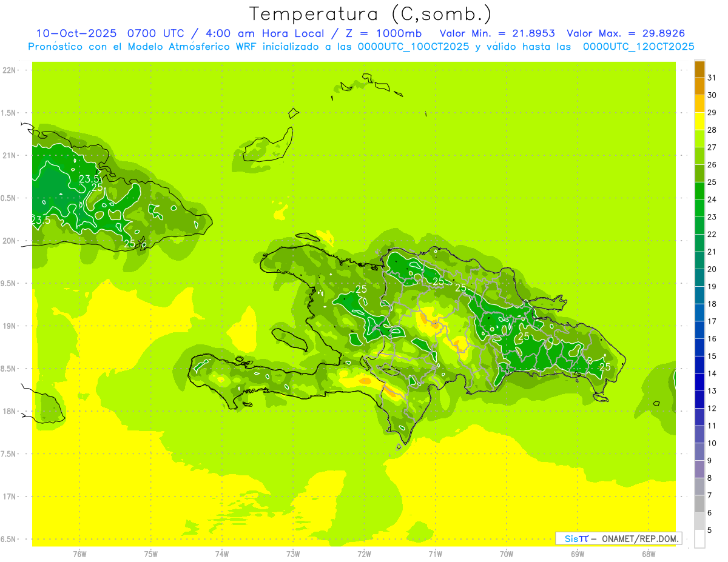Click the 76W longitude axis label

tap(79, 554)
